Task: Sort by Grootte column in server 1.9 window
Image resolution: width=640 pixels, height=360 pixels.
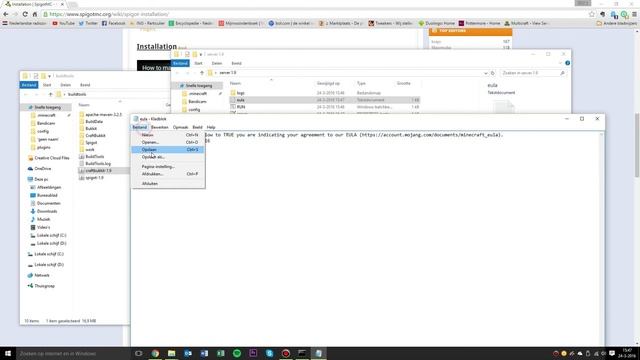Action: click(404, 83)
